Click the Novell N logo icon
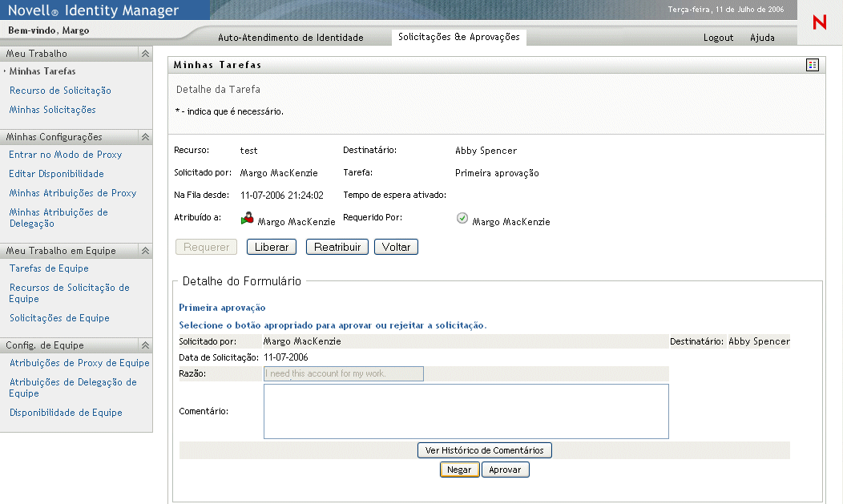The image size is (843, 504). click(819, 22)
